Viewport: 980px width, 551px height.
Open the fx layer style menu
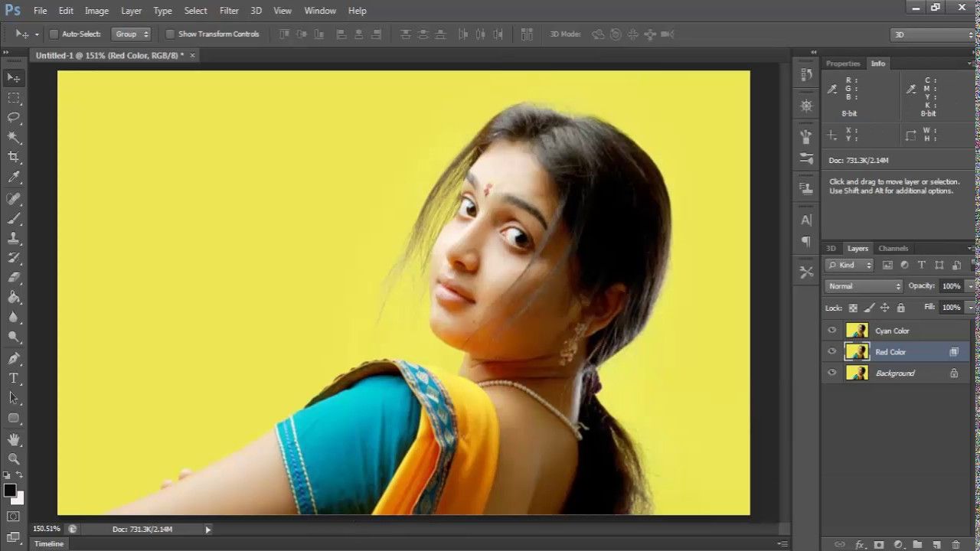point(859,545)
